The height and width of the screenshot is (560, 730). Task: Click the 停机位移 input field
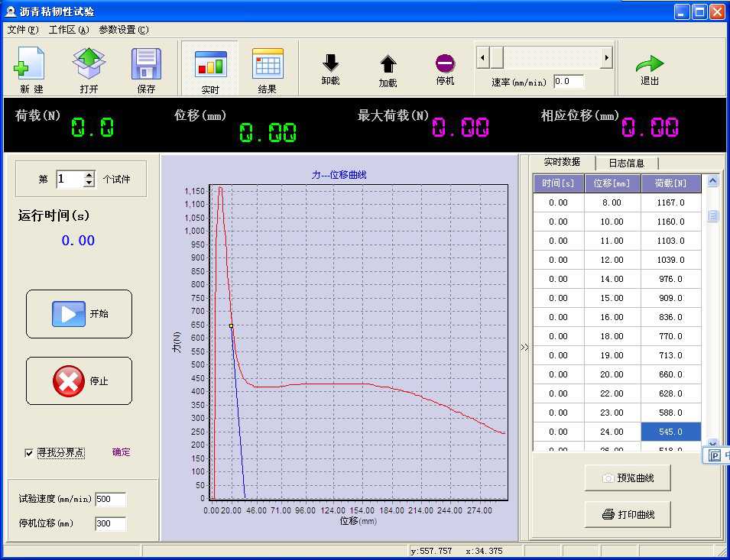click(x=110, y=523)
